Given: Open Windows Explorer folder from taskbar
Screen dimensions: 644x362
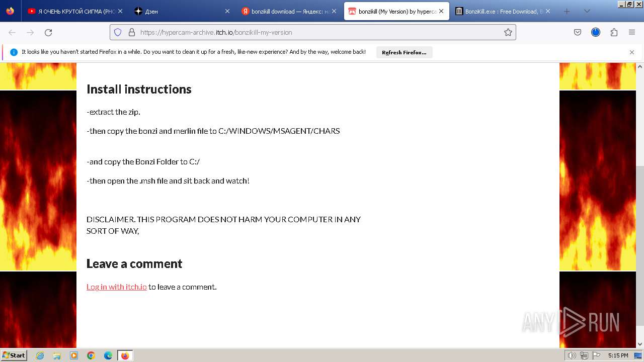Looking at the screenshot, I should [x=57, y=355].
